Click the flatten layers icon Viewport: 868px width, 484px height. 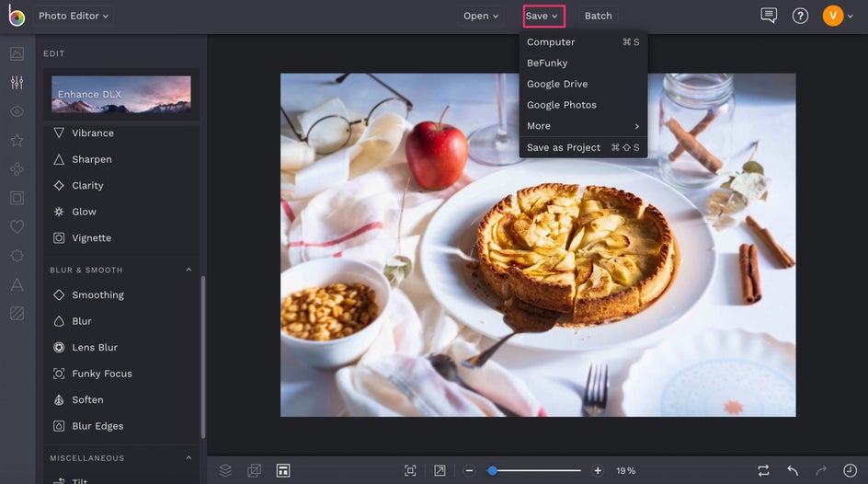254,471
